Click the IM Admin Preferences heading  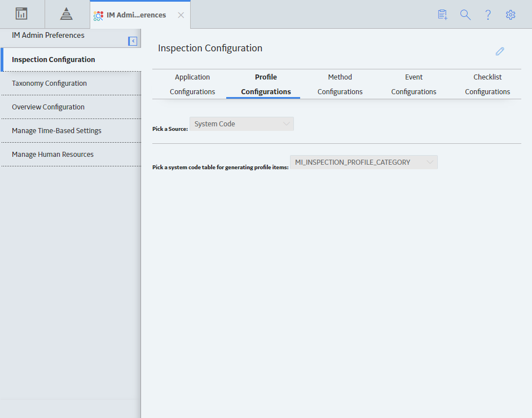point(48,36)
